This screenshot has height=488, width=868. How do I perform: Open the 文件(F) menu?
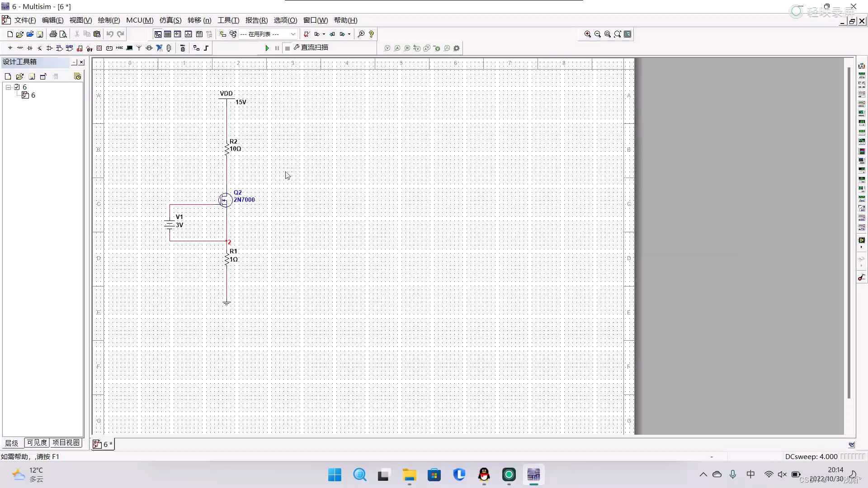tap(25, 20)
